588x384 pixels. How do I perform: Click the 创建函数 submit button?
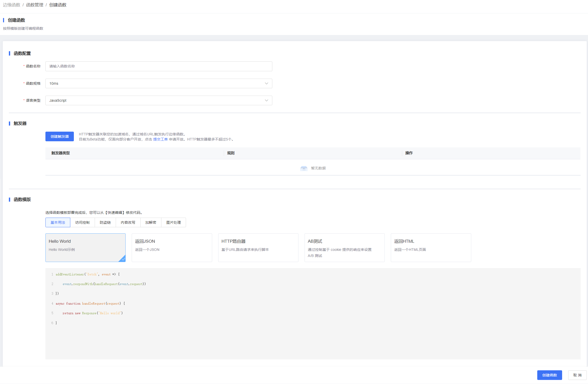pos(550,375)
